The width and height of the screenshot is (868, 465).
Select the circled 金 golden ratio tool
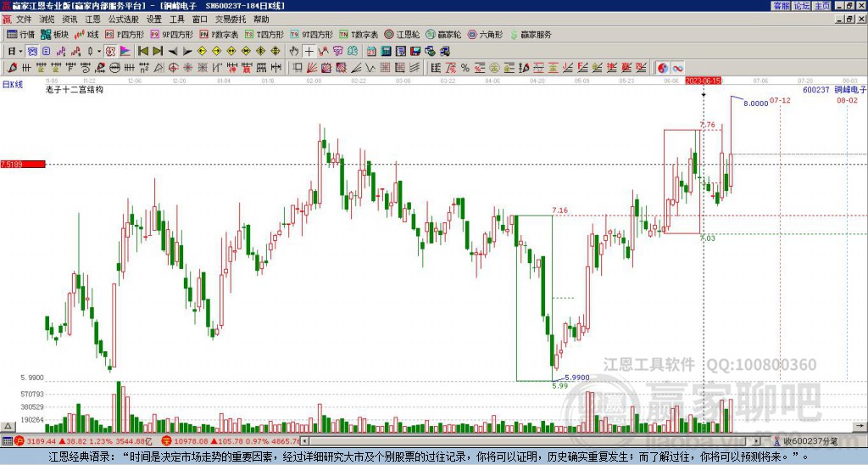tap(494, 68)
